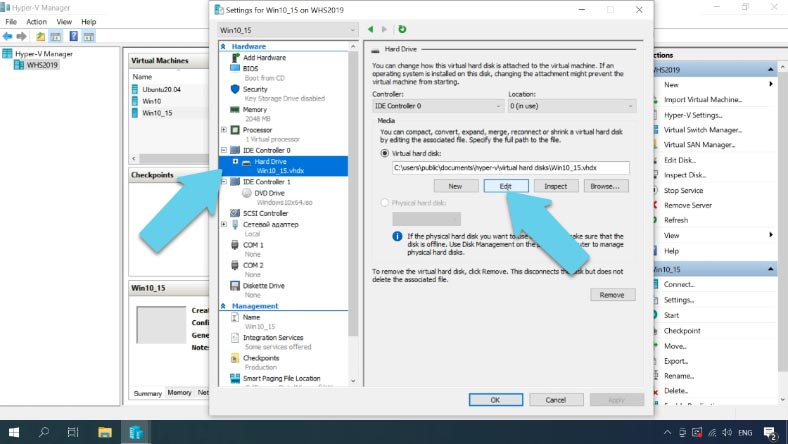Image resolution: width=788 pixels, height=444 pixels.
Task: Click the Browse... button
Action: pos(605,186)
